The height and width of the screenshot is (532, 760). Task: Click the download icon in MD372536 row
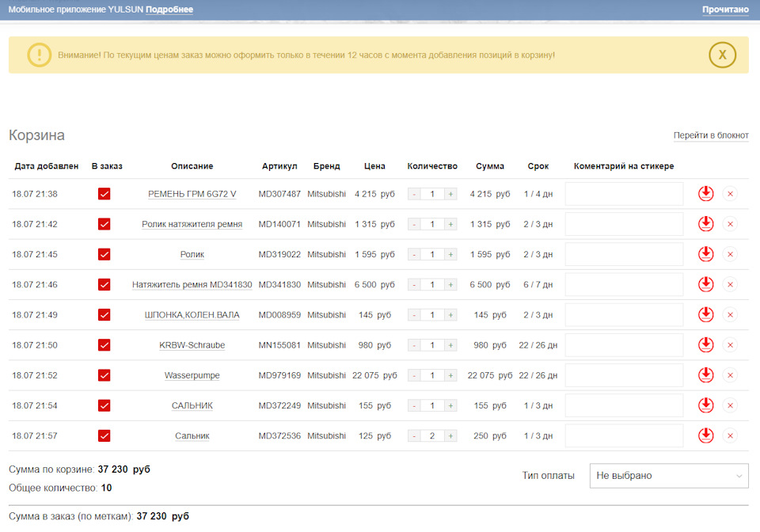coord(705,435)
